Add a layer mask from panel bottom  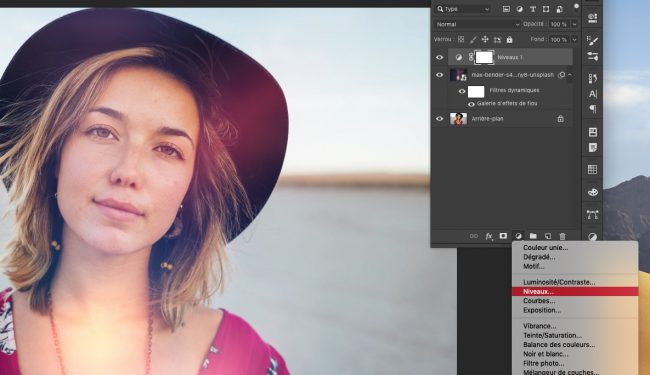click(x=503, y=236)
